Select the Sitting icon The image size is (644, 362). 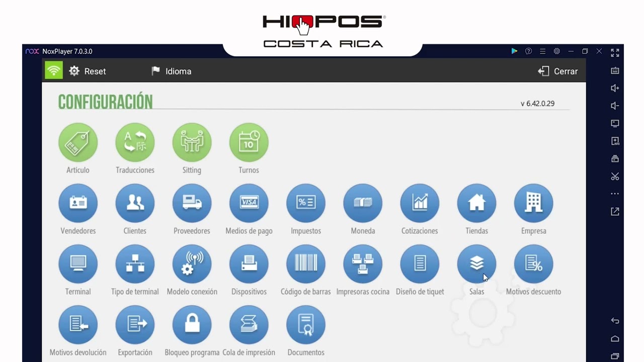pyautogui.click(x=192, y=143)
